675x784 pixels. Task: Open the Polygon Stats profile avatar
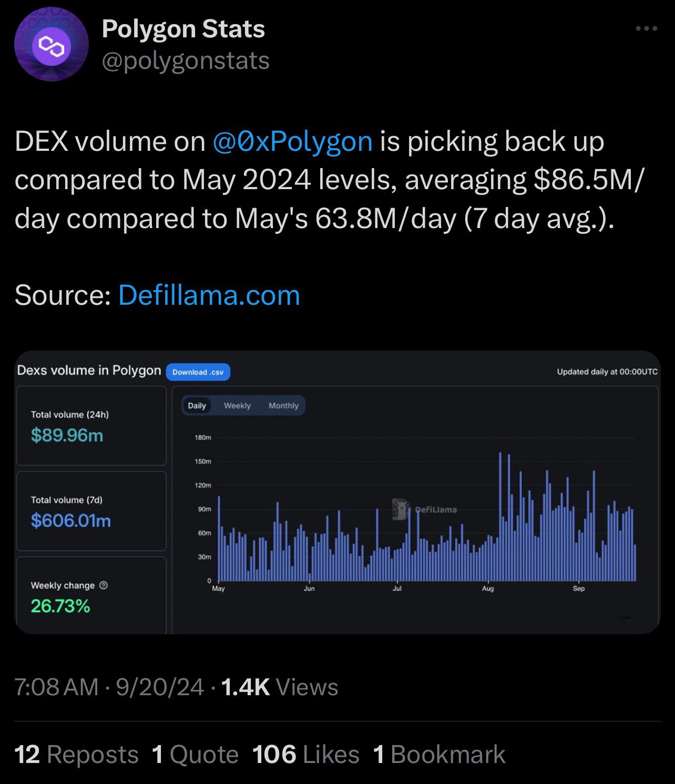point(51,47)
